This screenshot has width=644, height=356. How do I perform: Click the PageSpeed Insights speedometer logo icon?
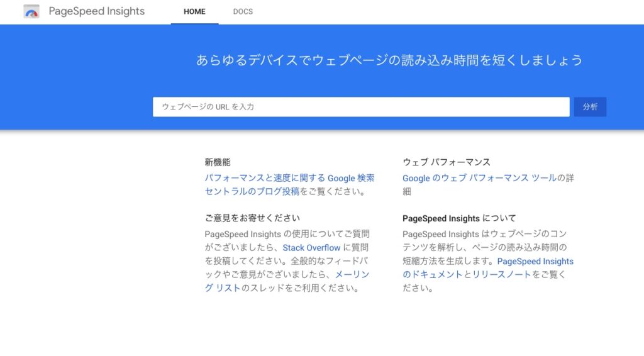(x=31, y=11)
